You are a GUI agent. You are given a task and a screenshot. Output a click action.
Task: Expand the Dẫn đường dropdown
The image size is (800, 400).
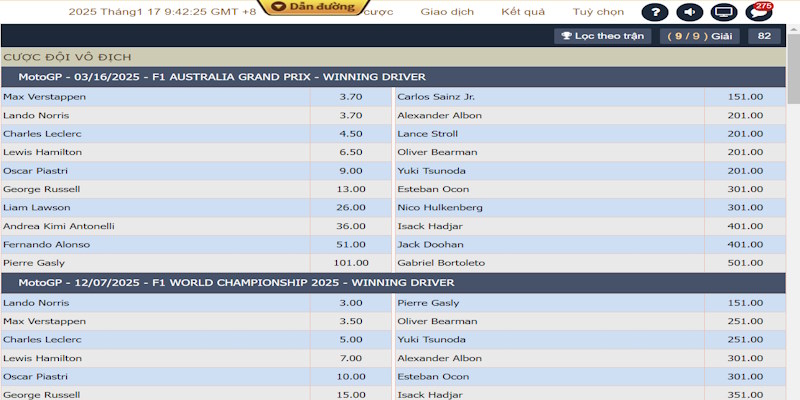click(313, 7)
